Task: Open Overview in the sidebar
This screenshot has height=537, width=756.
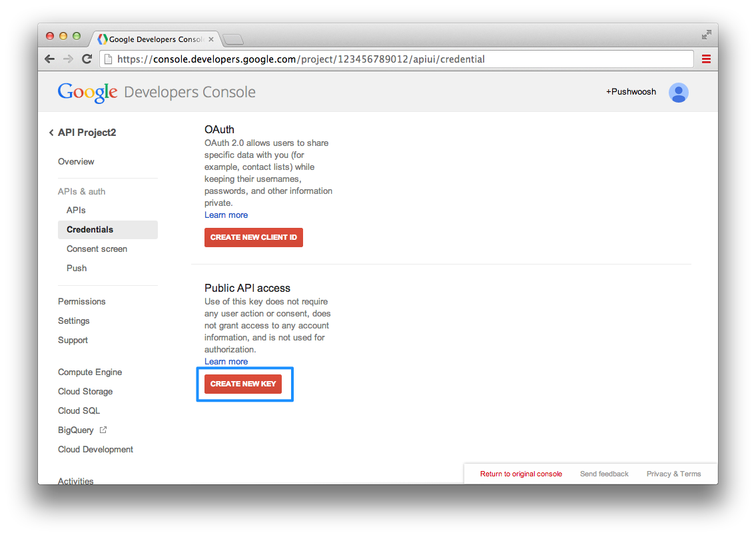Action: [x=76, y=161]
